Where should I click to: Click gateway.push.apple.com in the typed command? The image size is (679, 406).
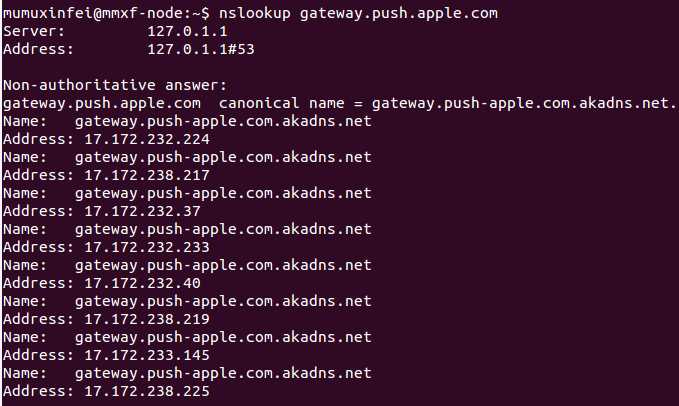click(x=398, y=13)
